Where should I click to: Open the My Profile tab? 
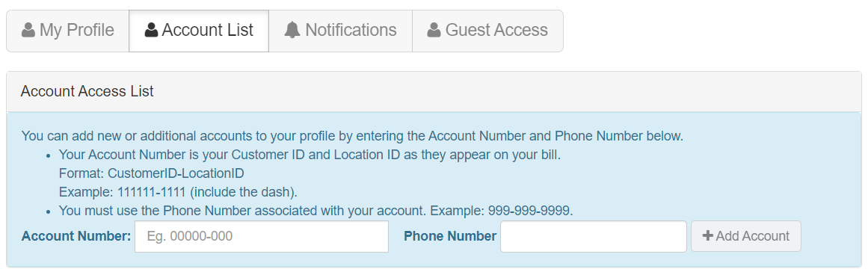coord(67,31)
